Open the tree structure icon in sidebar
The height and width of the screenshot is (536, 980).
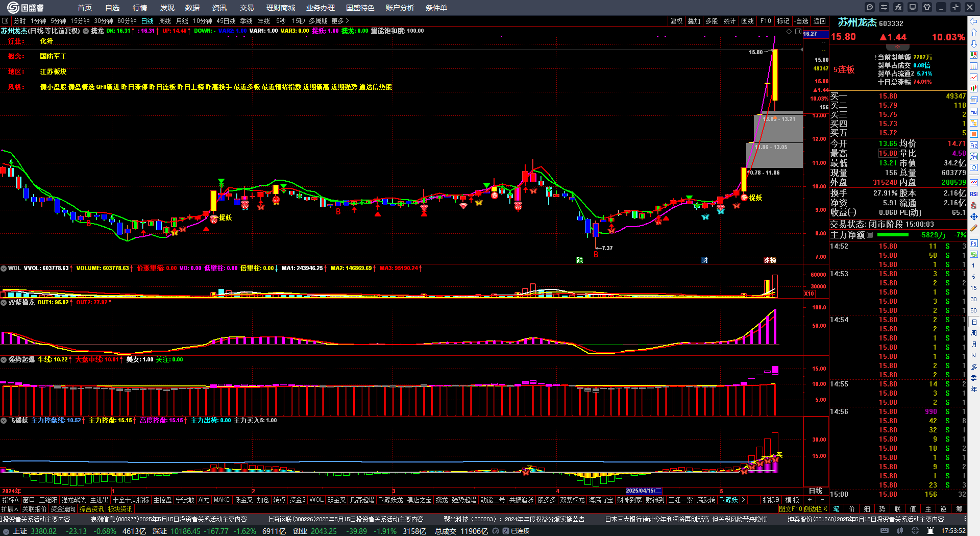tap(974, 123)
